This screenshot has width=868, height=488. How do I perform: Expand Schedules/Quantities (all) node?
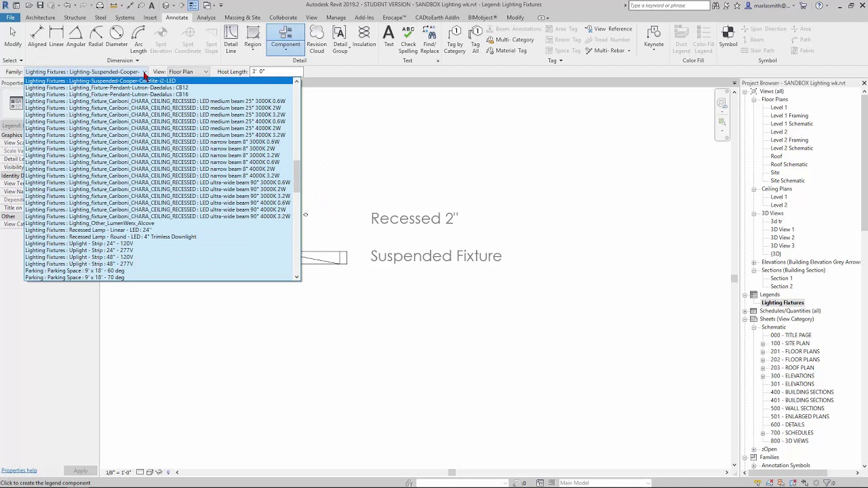click(x=745, y=311)
